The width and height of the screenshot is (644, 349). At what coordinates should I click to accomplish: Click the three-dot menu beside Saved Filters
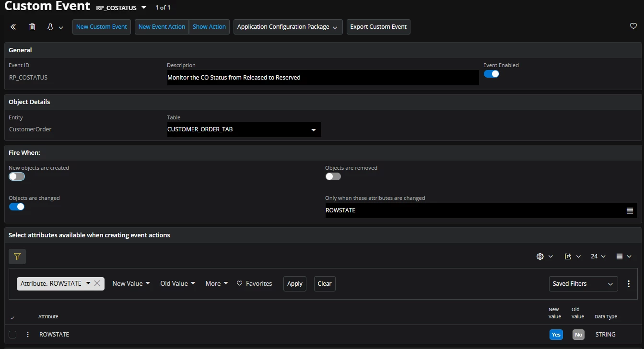(x=629, y=284)
